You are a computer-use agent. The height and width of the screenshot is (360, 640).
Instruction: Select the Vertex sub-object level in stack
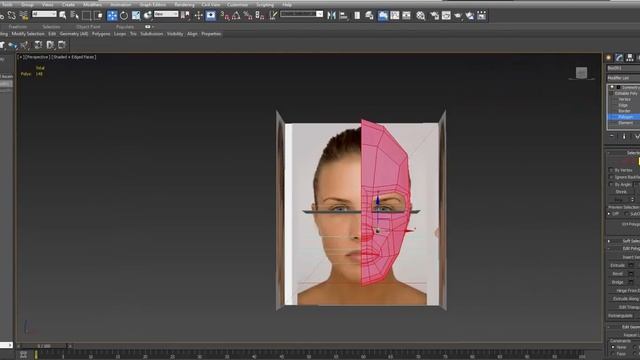pos(624,99)
